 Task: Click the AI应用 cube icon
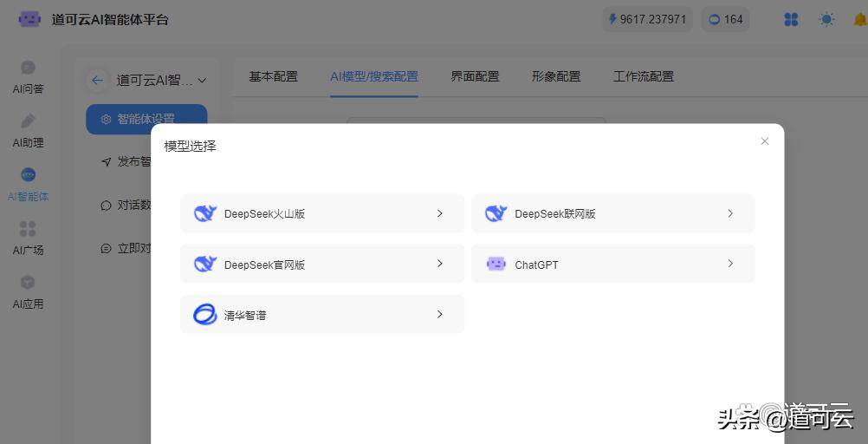pos(28,283)
